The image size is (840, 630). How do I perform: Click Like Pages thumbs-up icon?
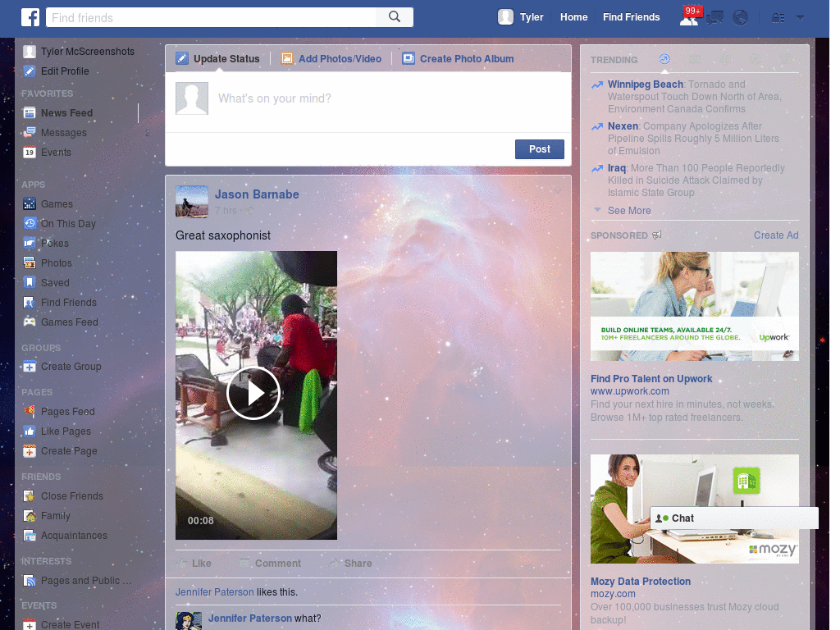click(x=30, y=431)
